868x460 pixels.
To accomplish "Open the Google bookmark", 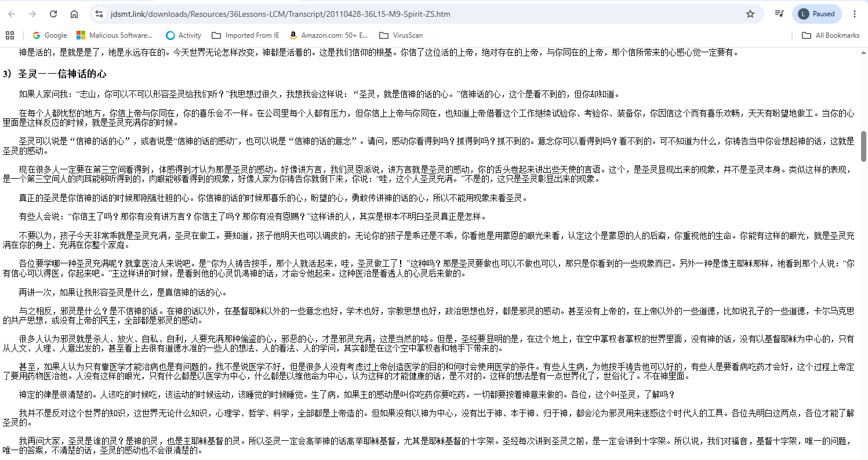I will click(50, 35).
